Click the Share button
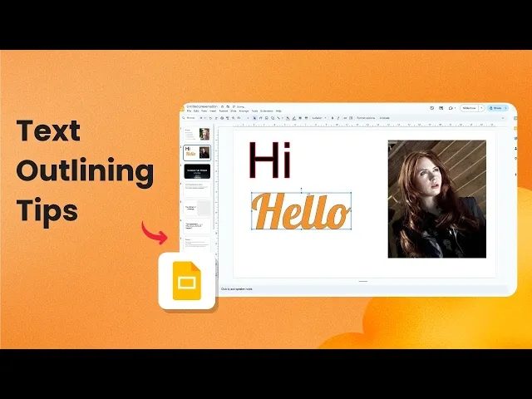Image resolution: width=532 pixels, height=399 pixels. tap(497, 108)
